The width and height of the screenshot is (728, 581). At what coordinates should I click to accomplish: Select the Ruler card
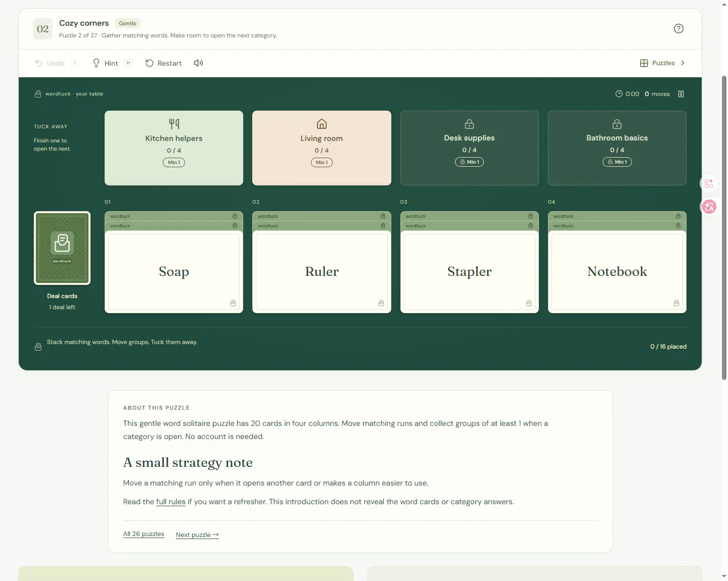point(322,272)
